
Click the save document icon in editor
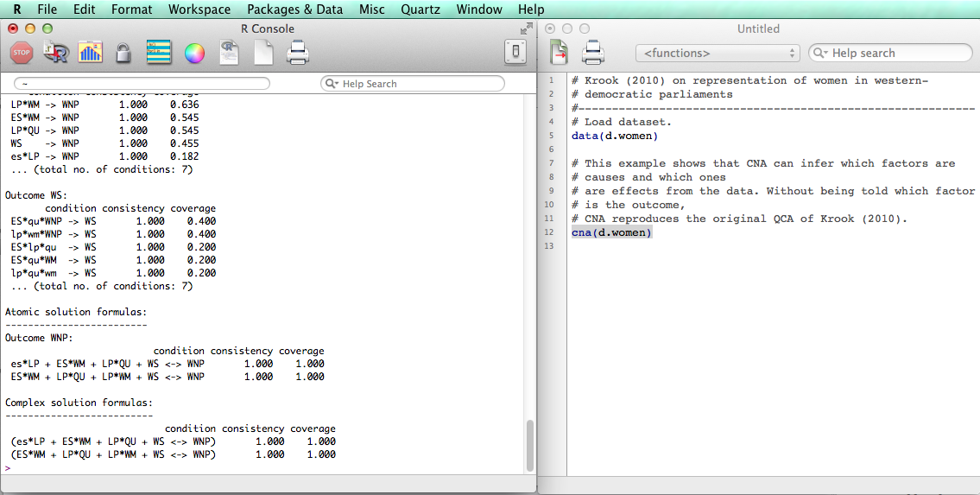pyautogui.click(x=559, y=54)
